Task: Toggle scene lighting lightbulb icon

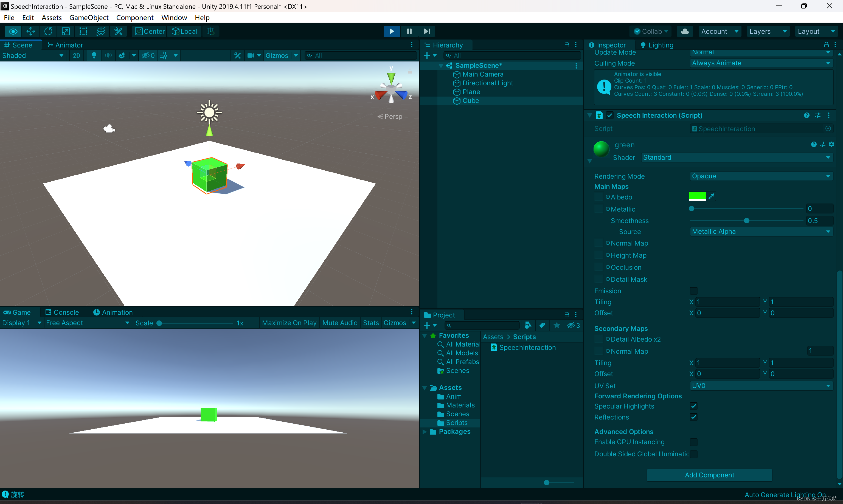Action: 94,55
